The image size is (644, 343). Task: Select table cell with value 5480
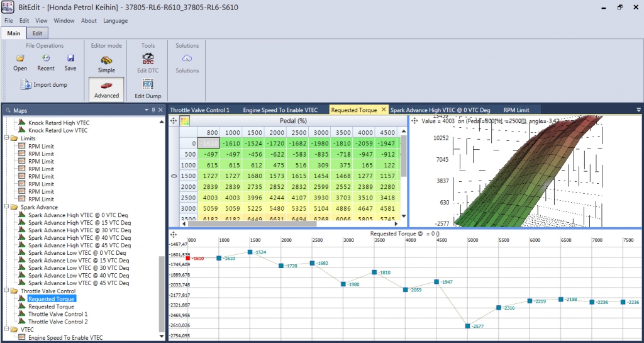[275, 208]
